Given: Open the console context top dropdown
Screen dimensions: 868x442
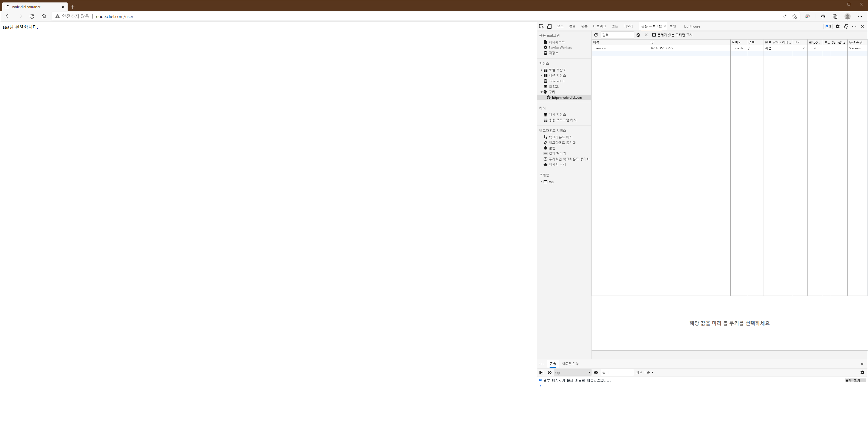Looking at the screenshot, I should click(x=572, y=372).
